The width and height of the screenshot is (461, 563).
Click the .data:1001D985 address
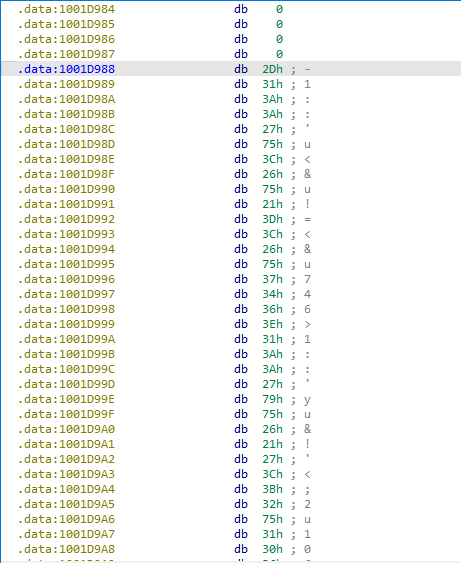coord(66,24)
